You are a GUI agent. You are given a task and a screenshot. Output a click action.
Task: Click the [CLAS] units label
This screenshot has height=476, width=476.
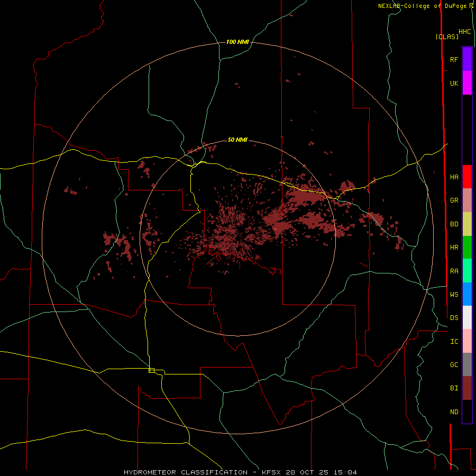[x=447, y=36]
